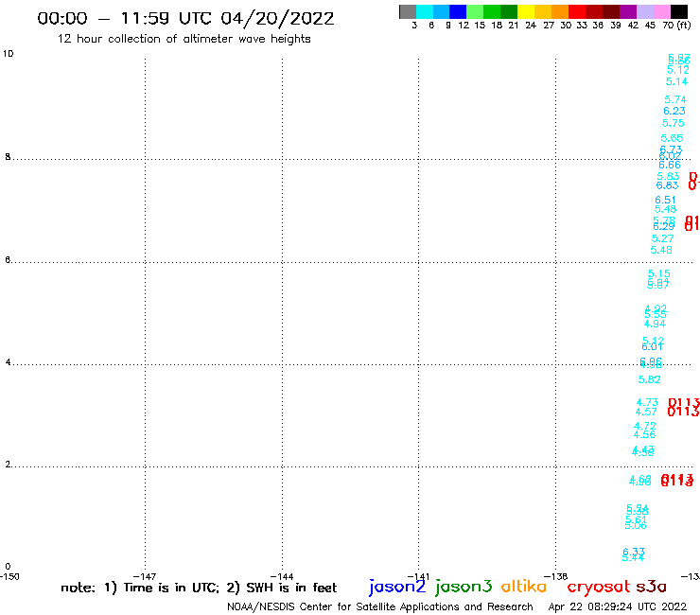Click the timestamp 'Apr 22 08:29:24 UTC 2022'
The height and width of the screenshot is (615, 700).
click(618, 607)
